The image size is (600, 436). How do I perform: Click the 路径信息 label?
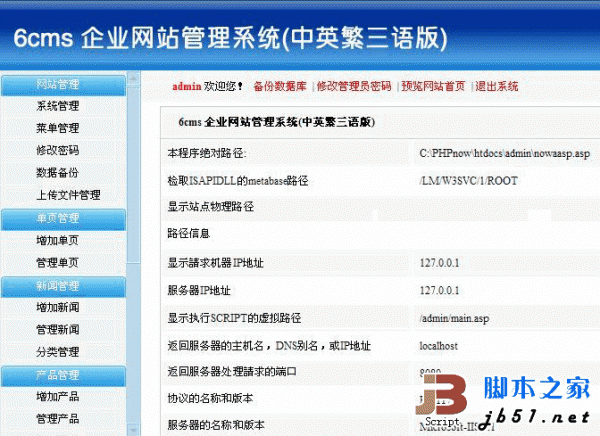pyautogui.click(x=188, y=233)
